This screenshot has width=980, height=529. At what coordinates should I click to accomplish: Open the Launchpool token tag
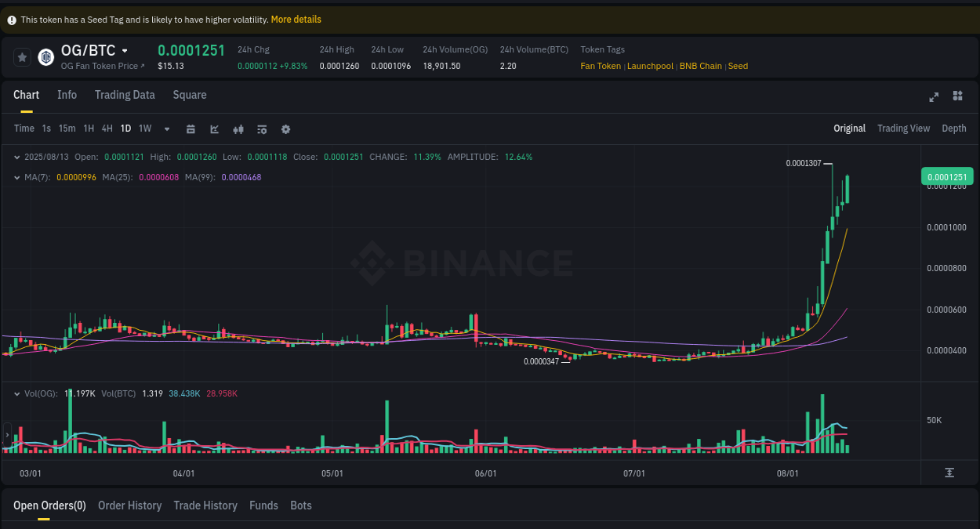pyautogui.click(x=650, y=66)
